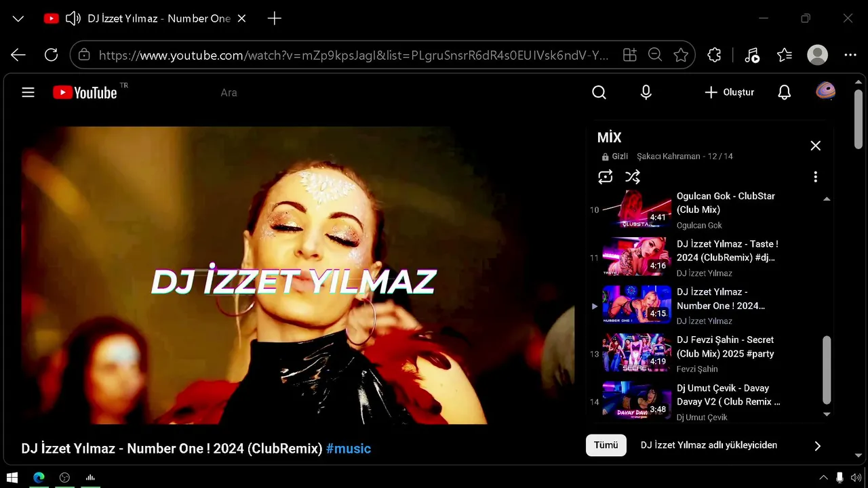The height and width of the screenshot is (488, 868).
Task: Click the playlist owner 'Şakacı Kahraman'
Action: 668,157
